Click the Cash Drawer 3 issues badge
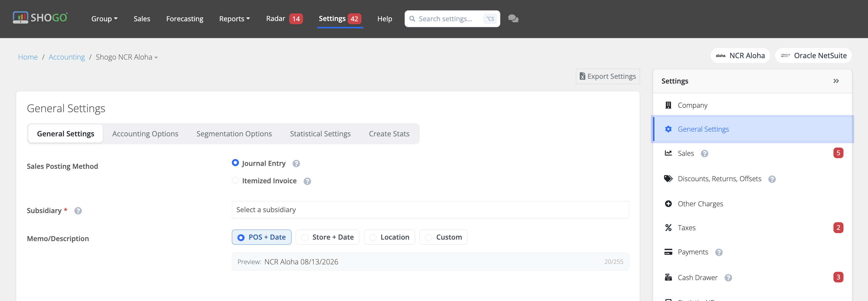 (x=838, y=277)
